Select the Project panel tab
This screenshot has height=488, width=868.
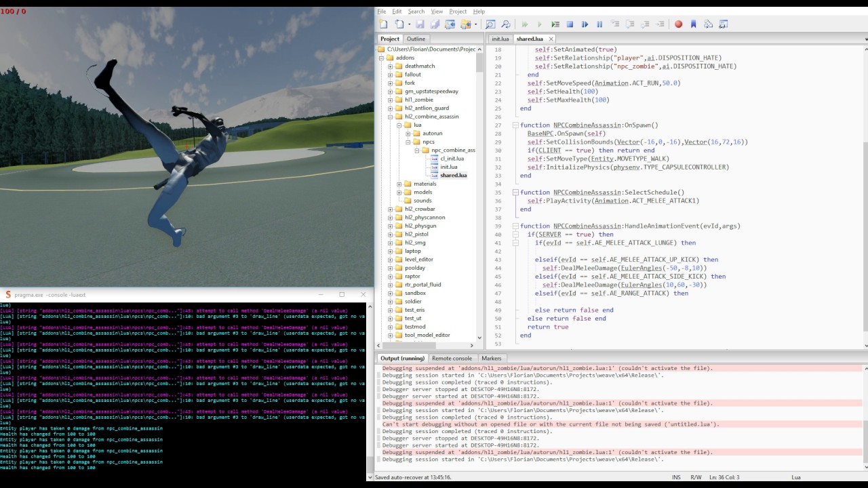pos(389,39)
